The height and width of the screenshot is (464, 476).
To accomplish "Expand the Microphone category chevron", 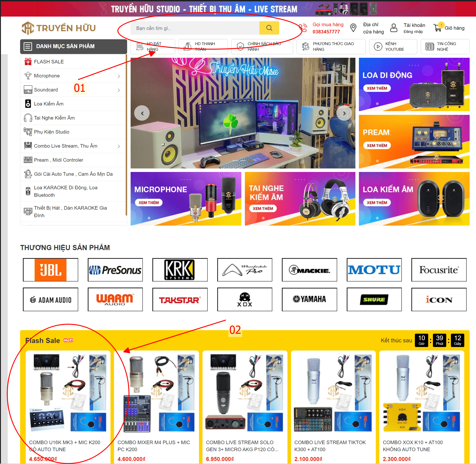I will click(119, 76).
